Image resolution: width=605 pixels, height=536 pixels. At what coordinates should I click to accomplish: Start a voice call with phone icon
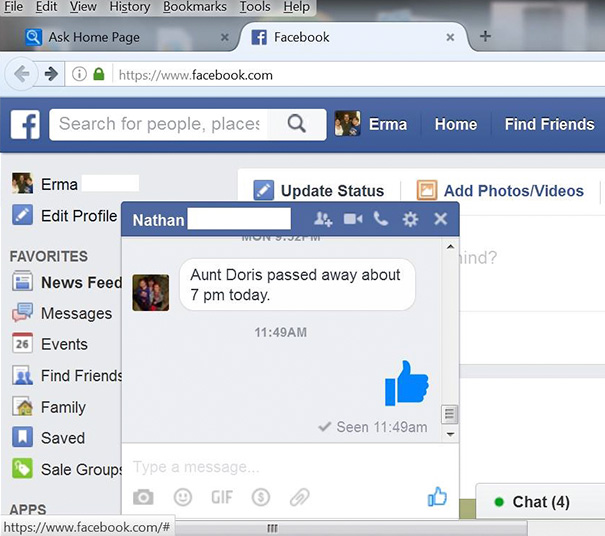pyautogui.click(x=380, y=219)
